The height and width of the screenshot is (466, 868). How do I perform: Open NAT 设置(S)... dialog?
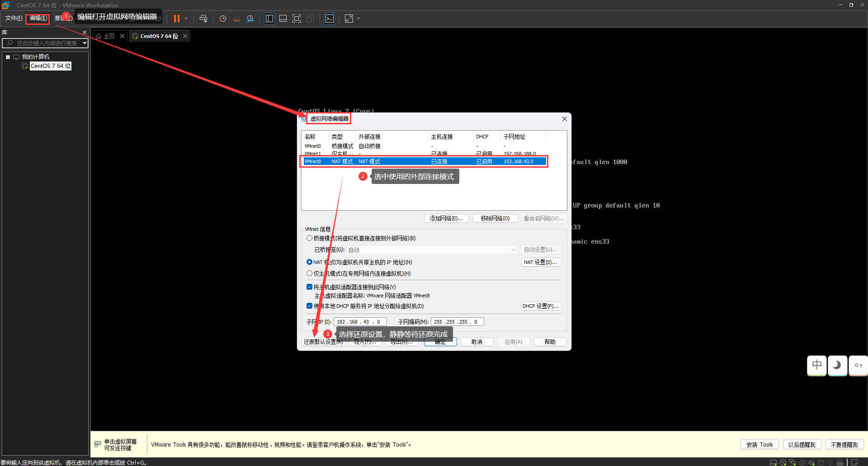541,262
